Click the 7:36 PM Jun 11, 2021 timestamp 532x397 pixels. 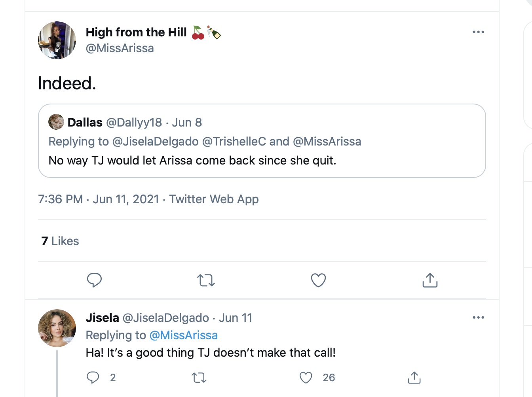pyautogui.click(x=99, y=199)
